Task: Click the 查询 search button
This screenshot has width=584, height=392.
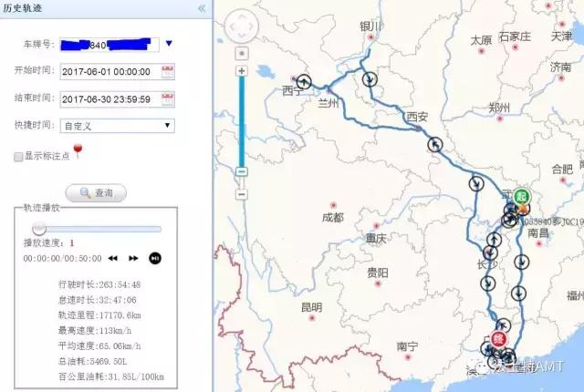Action: pos(96,193)
